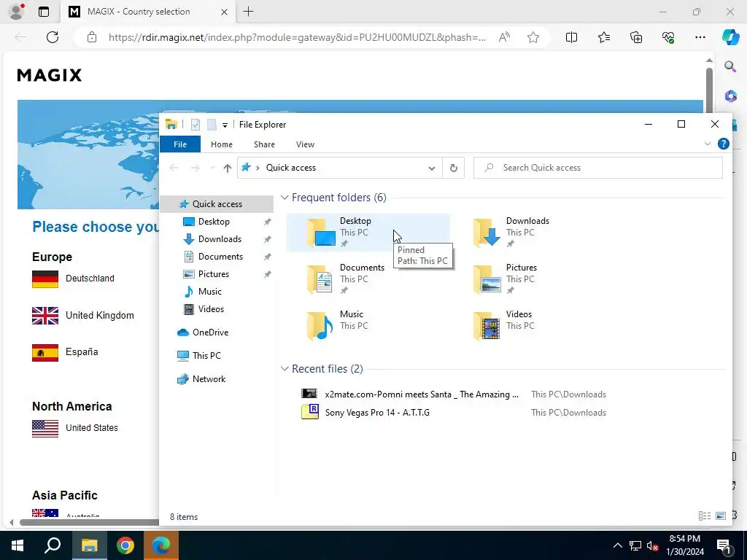Select the Downloads frequent folder icon
The width and height of the screenshot is (747, 560).
click(x=487, y=233)
